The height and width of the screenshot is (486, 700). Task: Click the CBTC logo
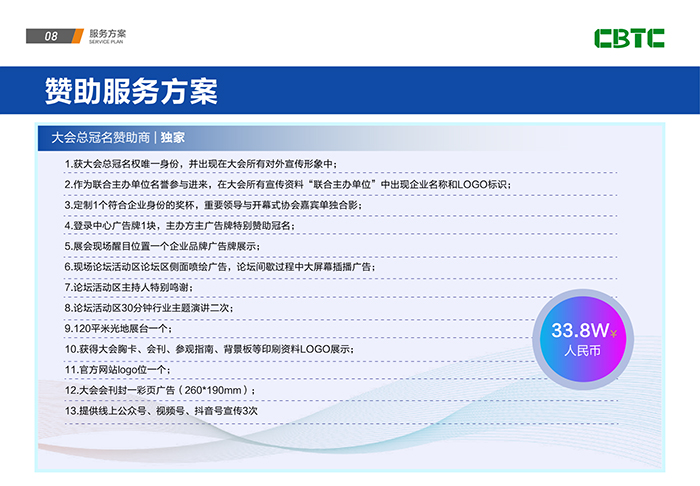629,38
